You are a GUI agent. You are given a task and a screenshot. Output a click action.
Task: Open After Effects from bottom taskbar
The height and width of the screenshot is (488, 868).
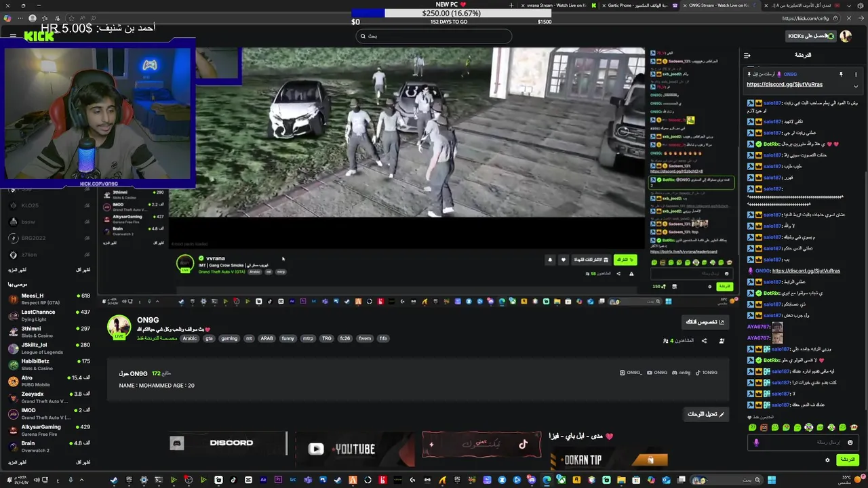[263, 480]
